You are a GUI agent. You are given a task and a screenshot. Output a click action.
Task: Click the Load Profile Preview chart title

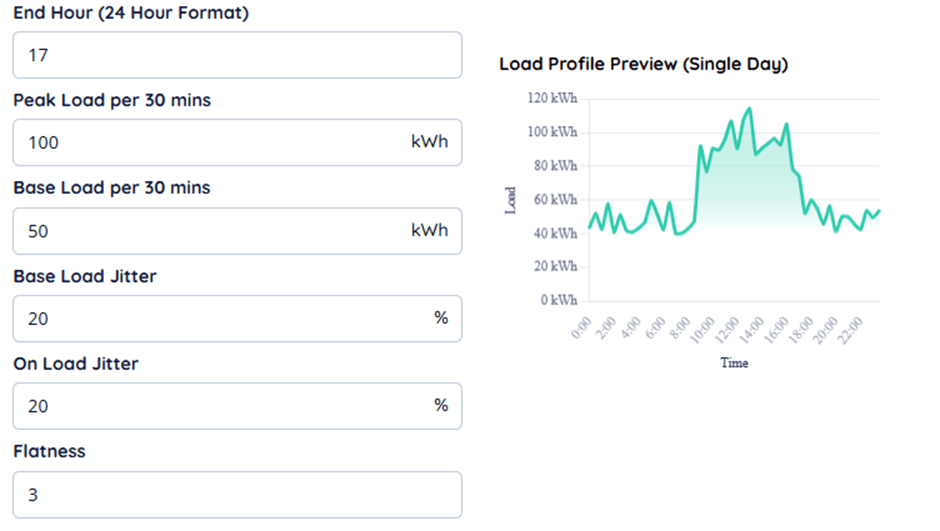(643, 64)
